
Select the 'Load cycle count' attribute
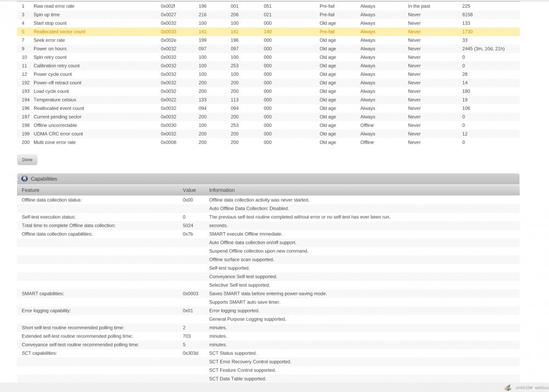[52, 91]
